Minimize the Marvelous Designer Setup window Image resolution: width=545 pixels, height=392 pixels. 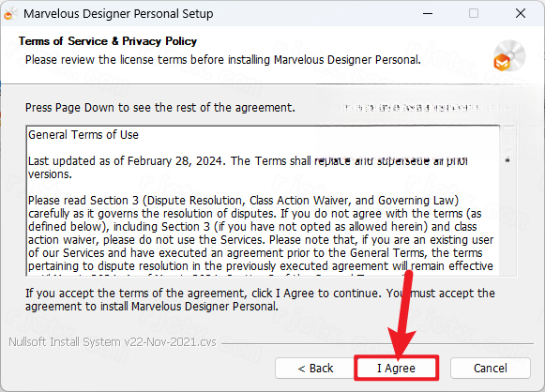(428, 14)
